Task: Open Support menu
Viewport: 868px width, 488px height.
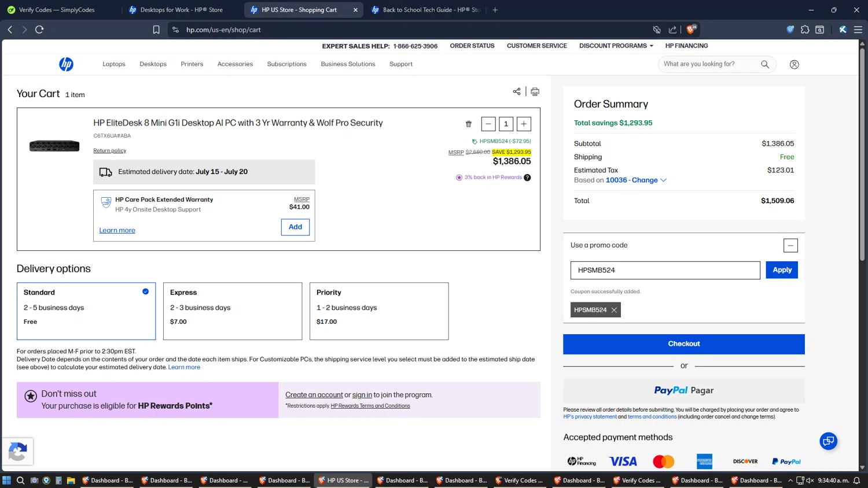Action: pyautogui.click(x=401, y=64)
